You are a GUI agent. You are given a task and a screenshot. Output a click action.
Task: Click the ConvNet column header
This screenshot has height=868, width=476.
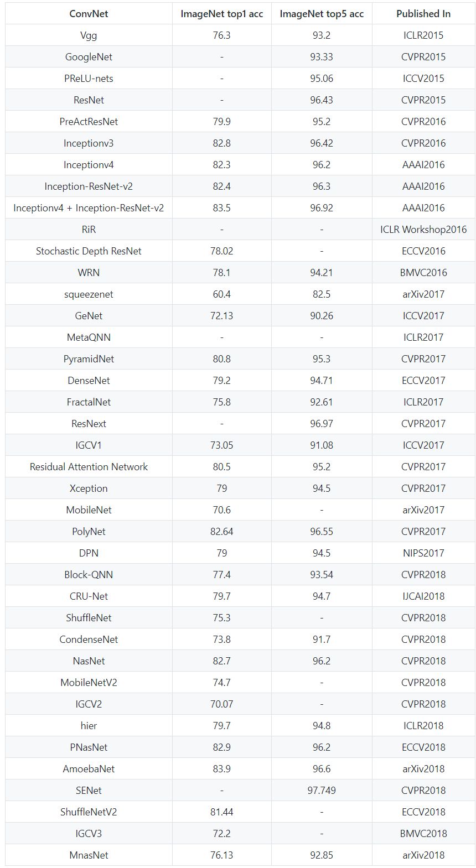coord(89,14)
